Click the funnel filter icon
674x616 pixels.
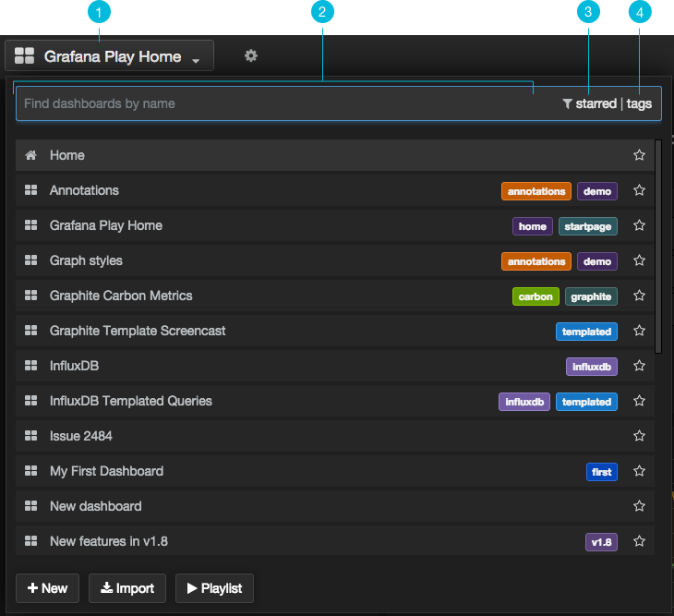pyautogui.click(x=567, y=103)
